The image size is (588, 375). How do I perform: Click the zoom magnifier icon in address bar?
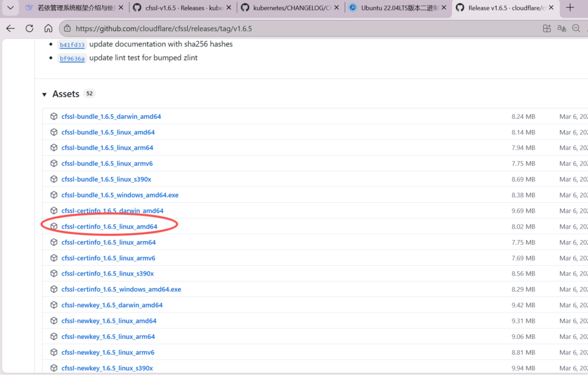577,28
